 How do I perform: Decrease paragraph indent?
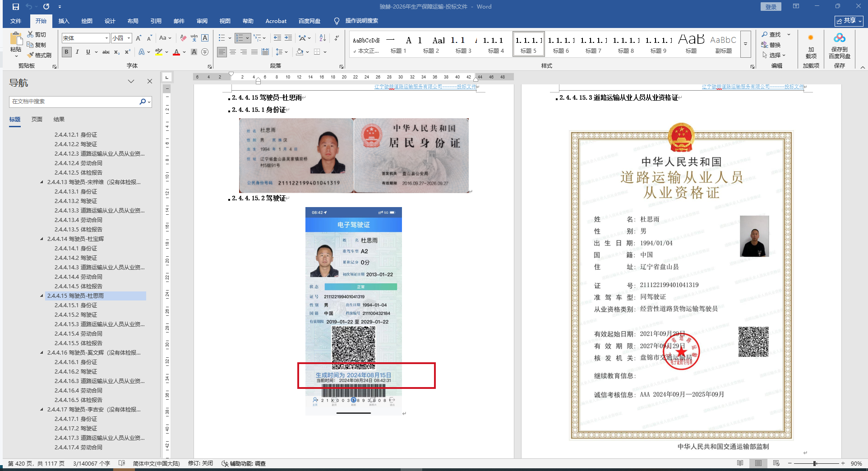(277, 38)
